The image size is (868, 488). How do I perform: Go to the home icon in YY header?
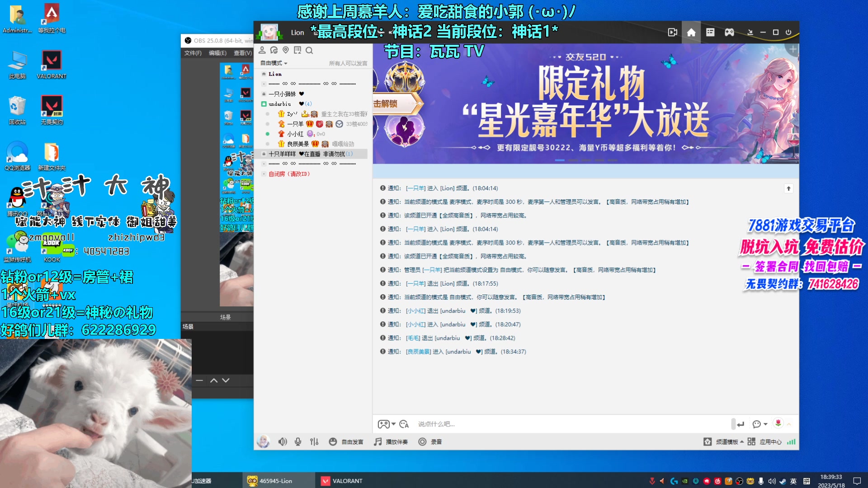point(691,33)
